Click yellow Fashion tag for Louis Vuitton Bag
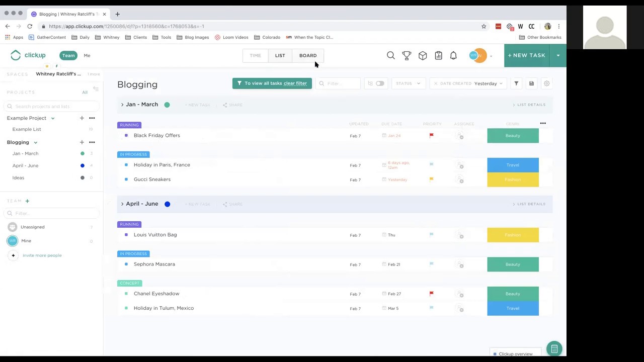This screenshot has height=362, width=644. coord(513,235)
